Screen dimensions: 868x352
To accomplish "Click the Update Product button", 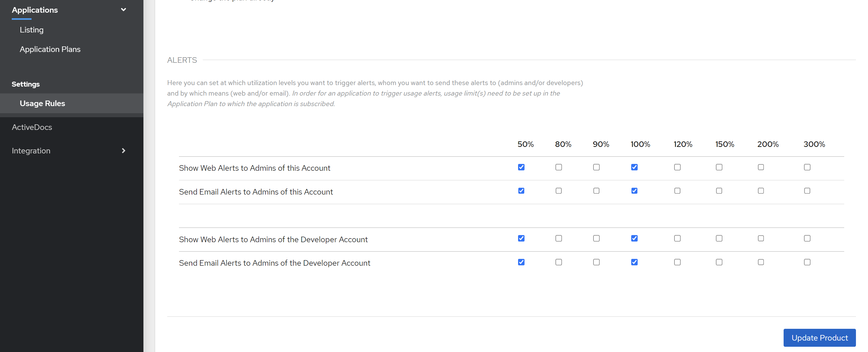I will pos(819,337).
